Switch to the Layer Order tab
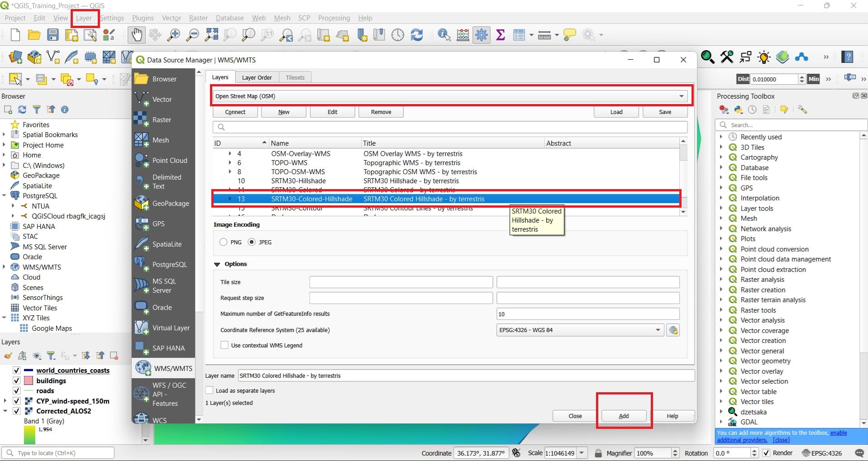The width and height of the screenshot is (868, 461). (257, 77)
